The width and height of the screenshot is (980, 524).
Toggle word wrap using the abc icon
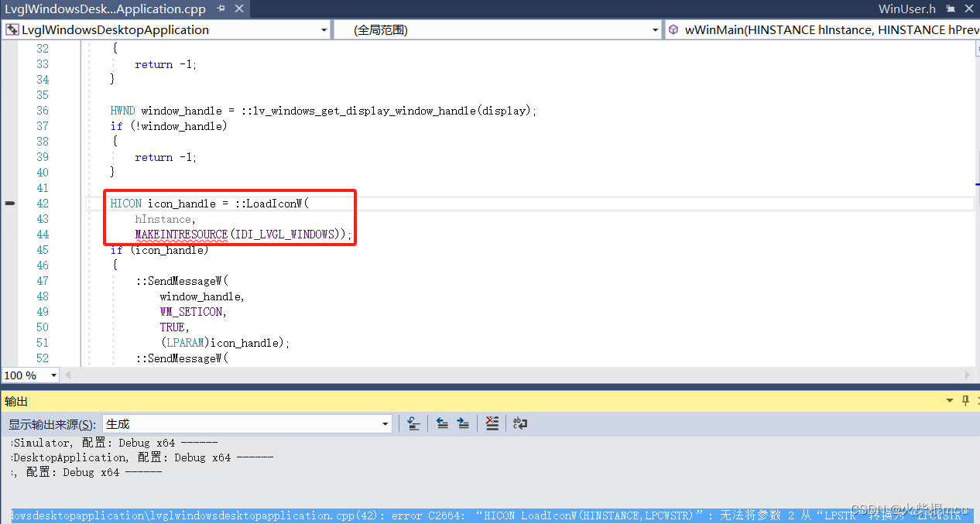point(519,423)
